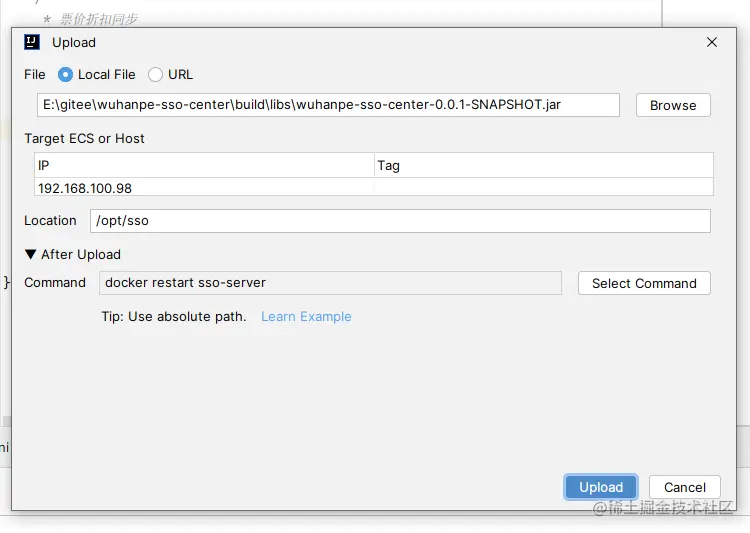Select the Local File radio option
The height and width of the screenshot is (533, 750).
[65, 75]
